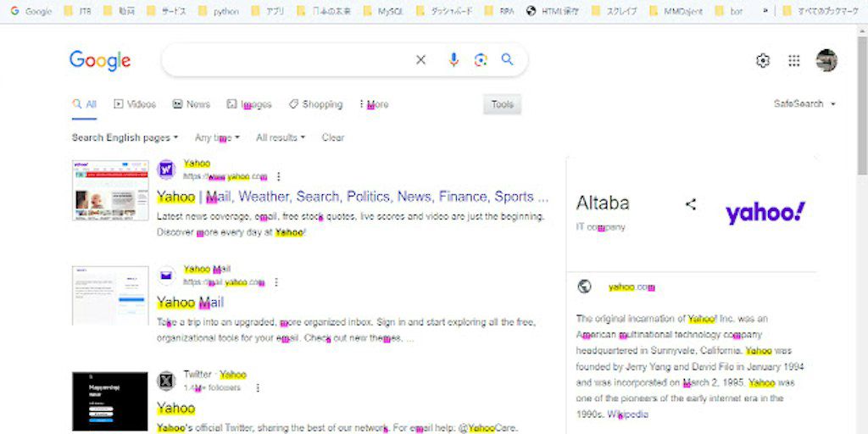Click the IT company subtitle text
This screenshot has height=434, width=868.
click(601, 227)
